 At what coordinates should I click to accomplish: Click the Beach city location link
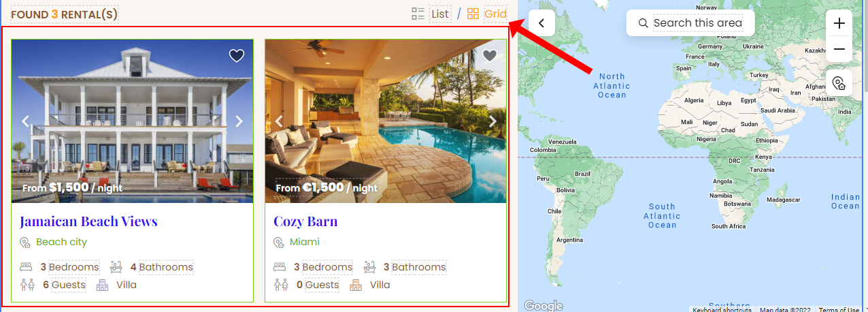[x=61, y=242]
